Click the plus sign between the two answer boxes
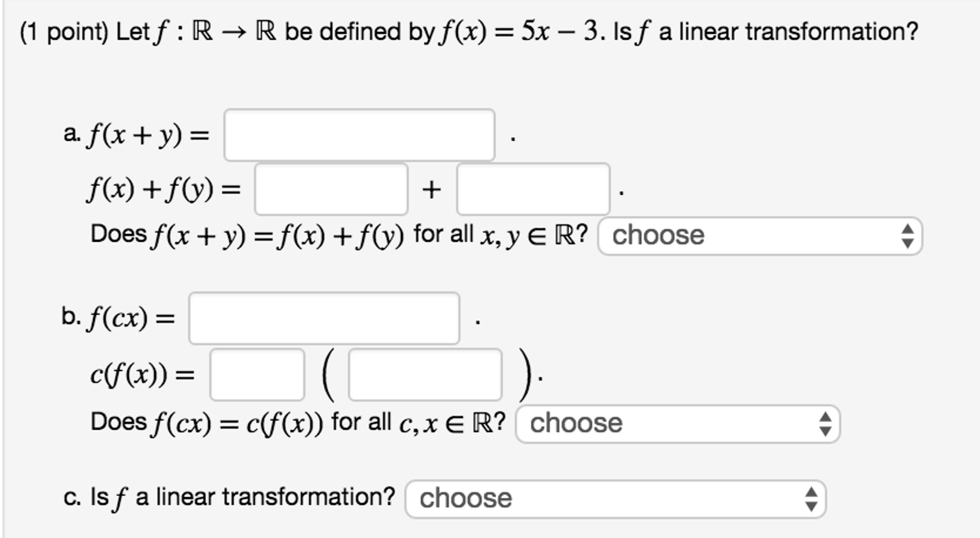Viewport: 980px width, 538px height. (432, 190)
